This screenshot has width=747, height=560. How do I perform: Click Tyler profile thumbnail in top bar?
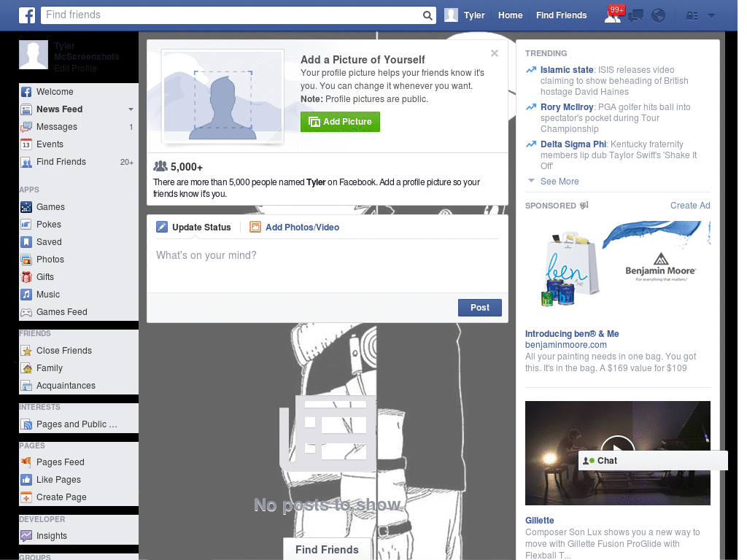click(x=451, y=15)
